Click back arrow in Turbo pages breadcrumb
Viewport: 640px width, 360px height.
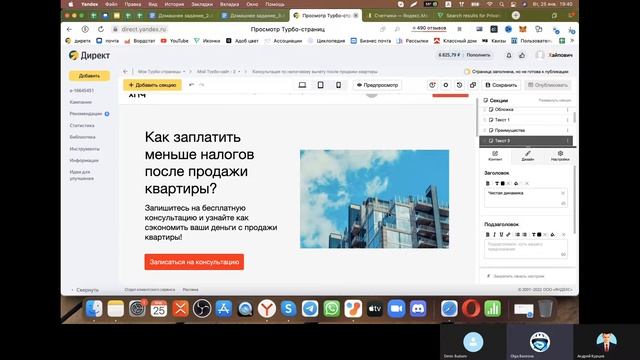(x=125, y=71)
